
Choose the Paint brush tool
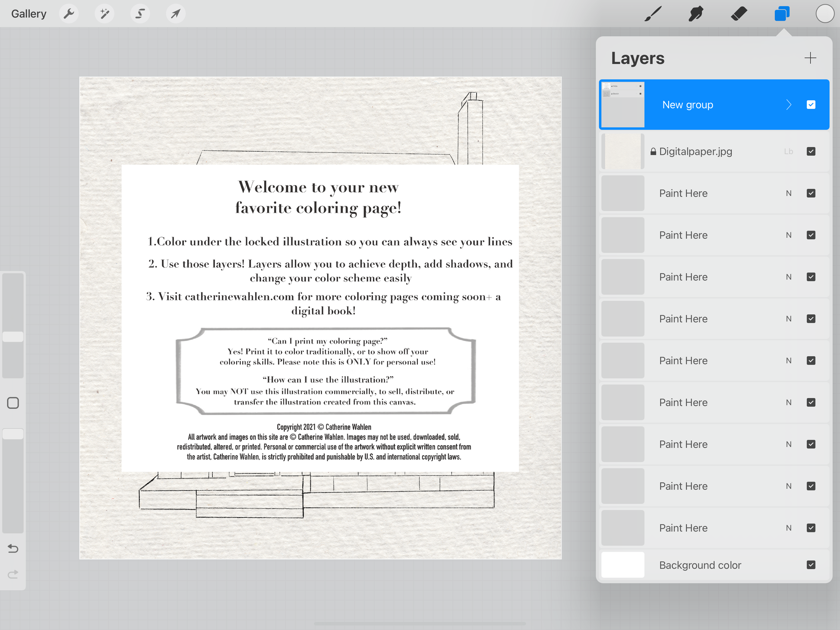point(653,14)
